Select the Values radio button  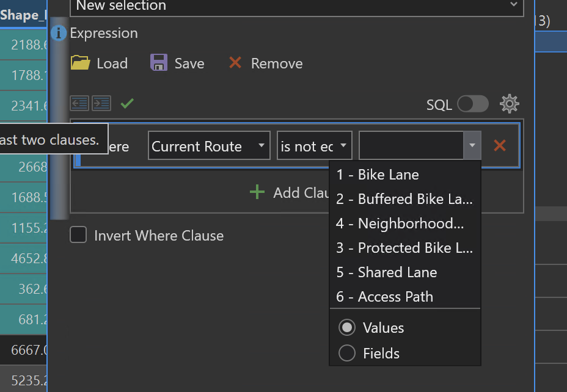pos(347,328)
